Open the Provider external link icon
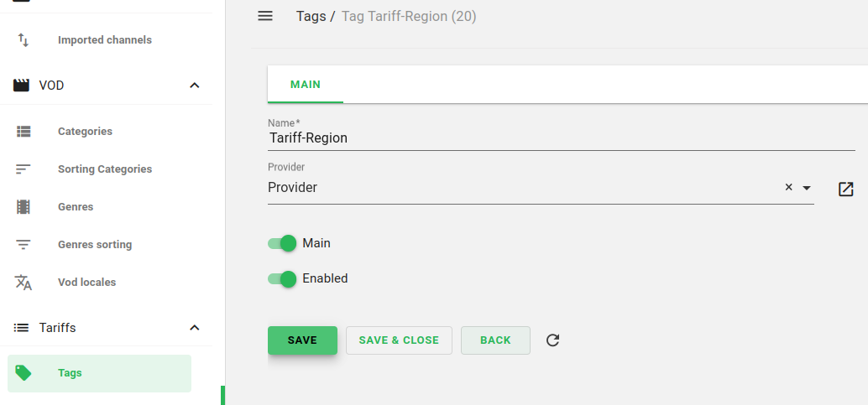This screenshot has width=868, height=405. click(845, 189)
